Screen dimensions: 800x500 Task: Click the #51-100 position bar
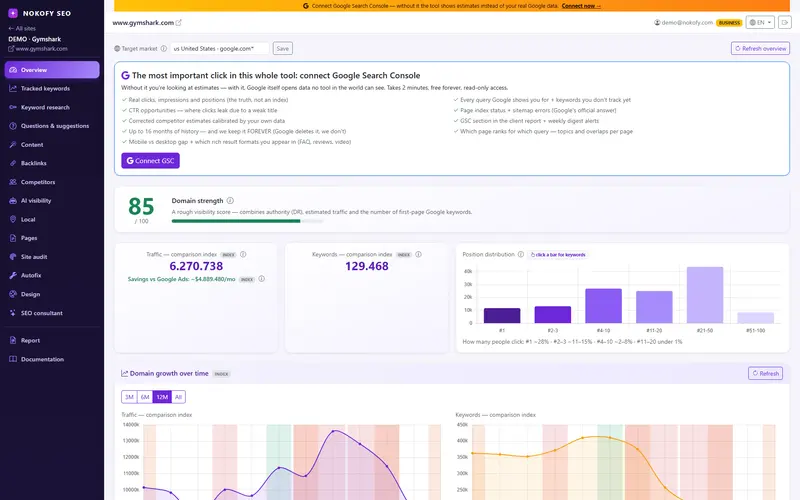pos(756,317)
